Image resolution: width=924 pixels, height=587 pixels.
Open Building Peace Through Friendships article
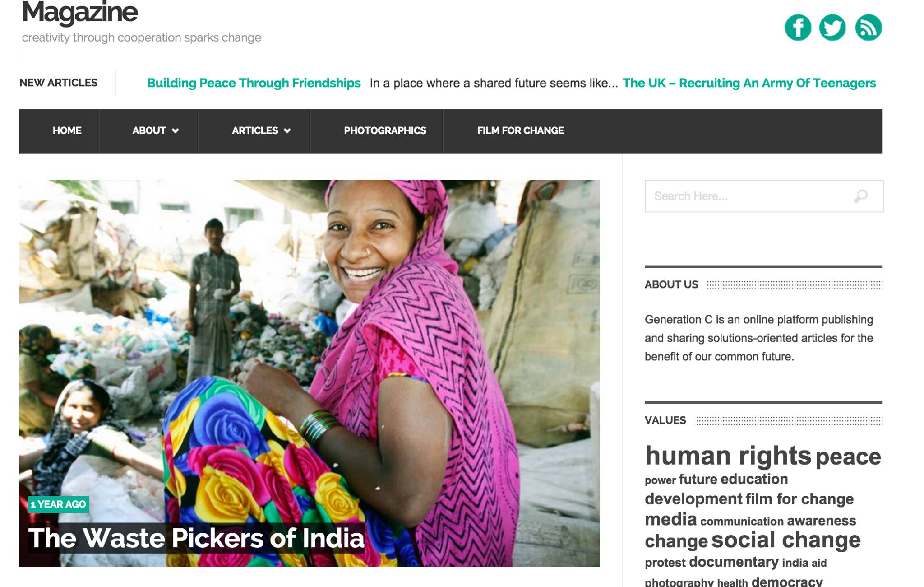tap(254, 83)
